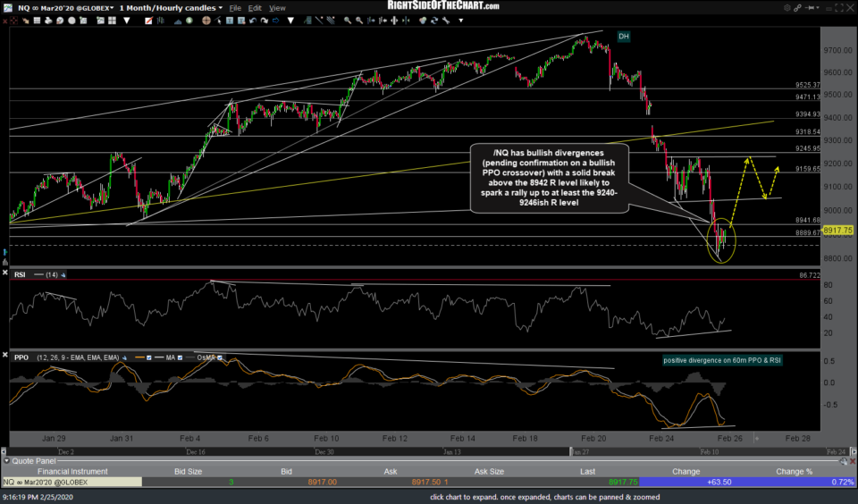This screenshot has width=858, height=504.
Task: Click the bar chart type icon
Action: coord(160,21)
